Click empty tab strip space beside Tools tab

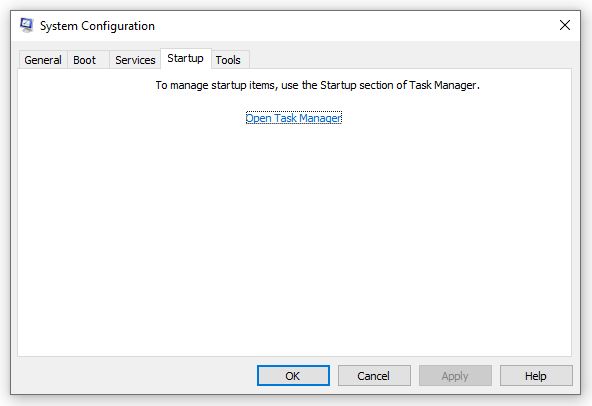(x=410, y=59)
